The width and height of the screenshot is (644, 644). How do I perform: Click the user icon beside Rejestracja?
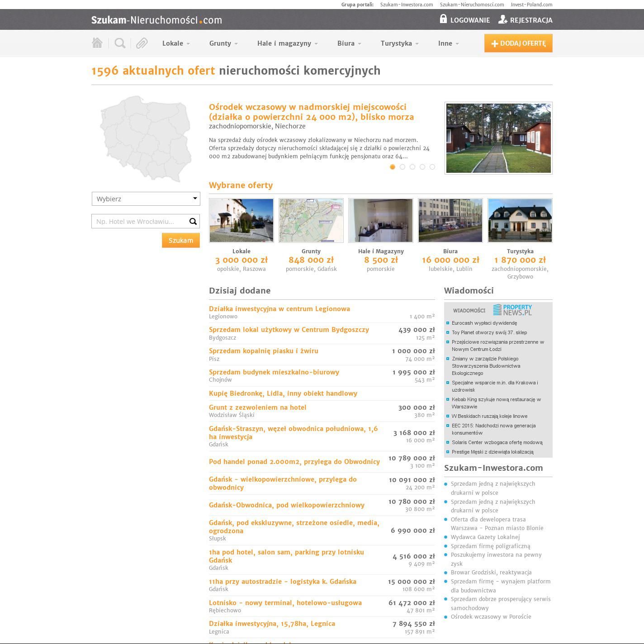tap(502, 19)
